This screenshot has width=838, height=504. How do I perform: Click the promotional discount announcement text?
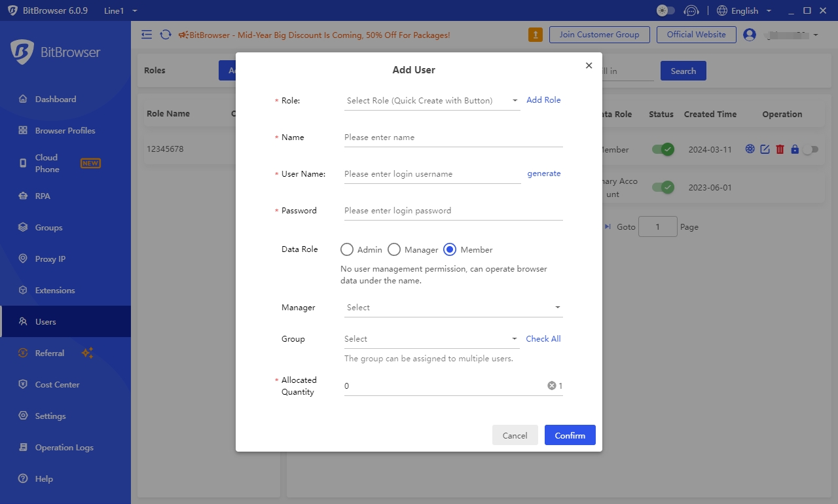point(319,35)
